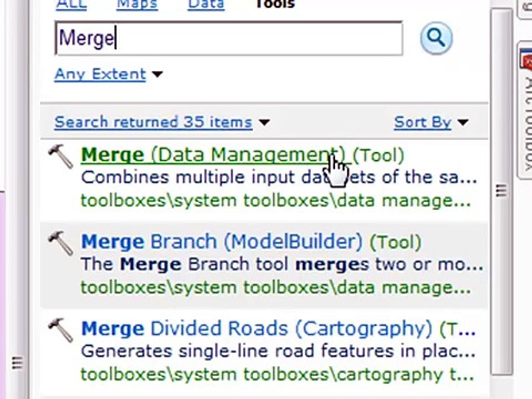Open the Merge Branch (ModelBuilder) tool link
This screenshot has width=532, height=399.
click(x=222, y=242)
